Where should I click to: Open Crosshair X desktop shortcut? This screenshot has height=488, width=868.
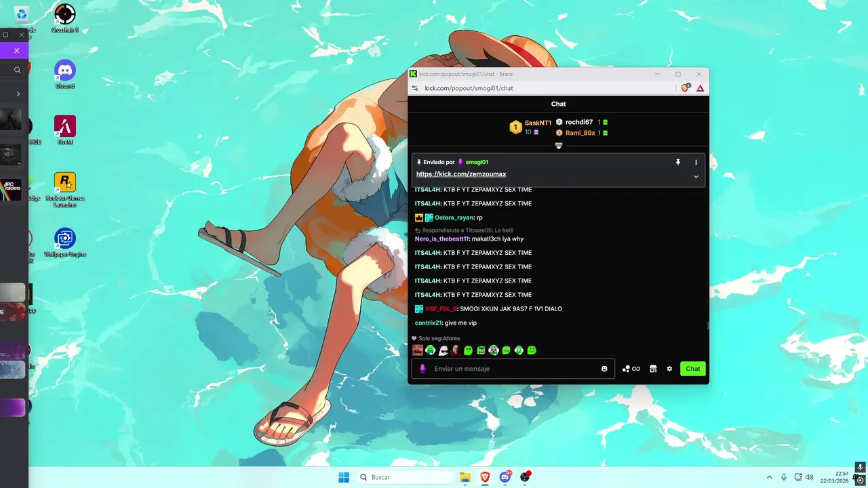[65, 18]
